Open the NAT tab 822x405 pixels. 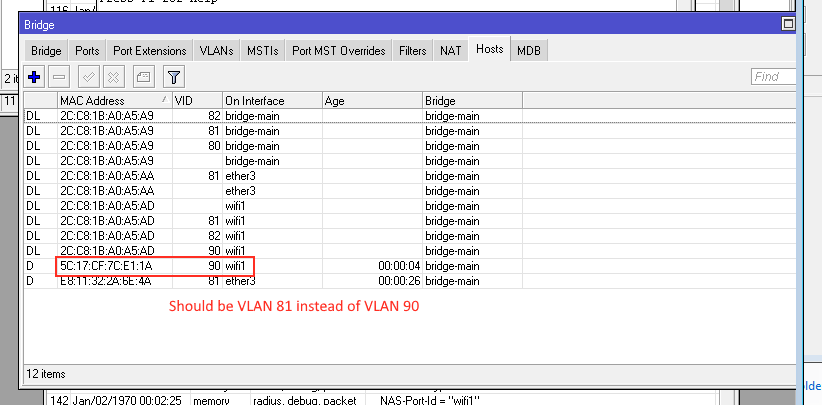[450, 51]
